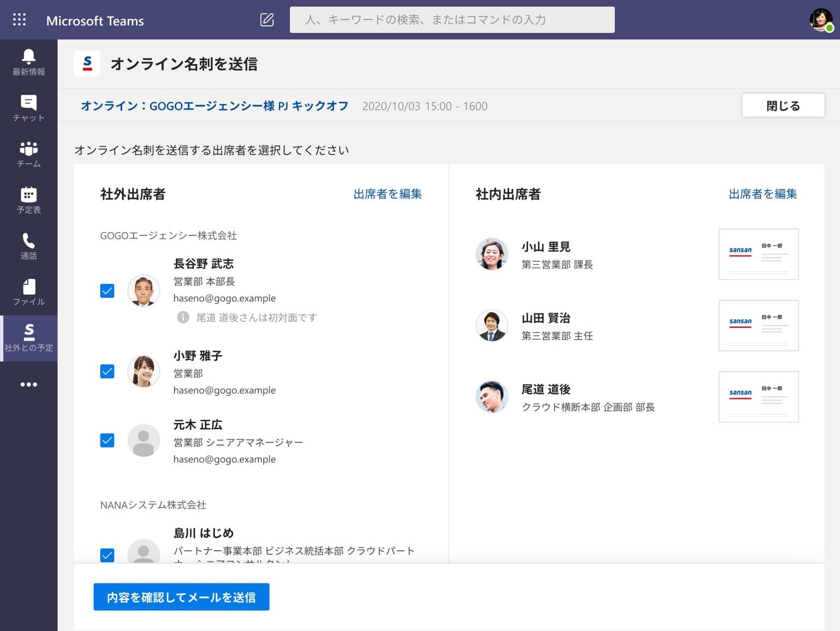Viewport: 840px width, 631px height.
Task: Click the Microsoft Teams title text
Action: coord(95,21)
